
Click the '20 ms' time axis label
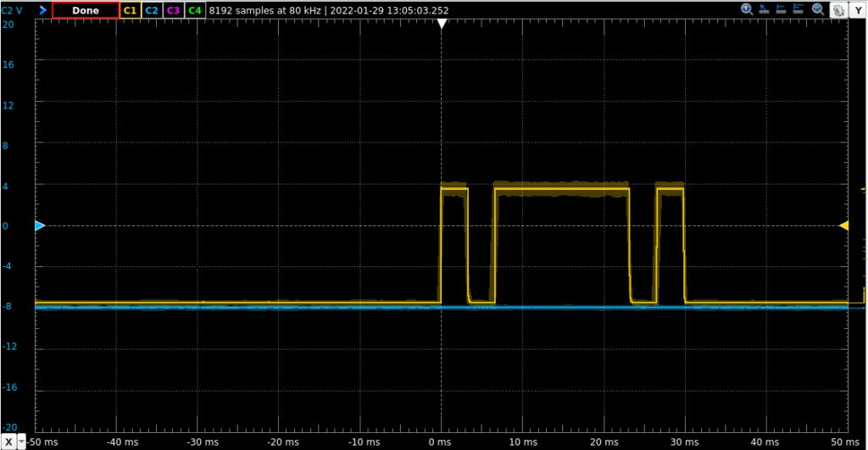coord(604,442)
